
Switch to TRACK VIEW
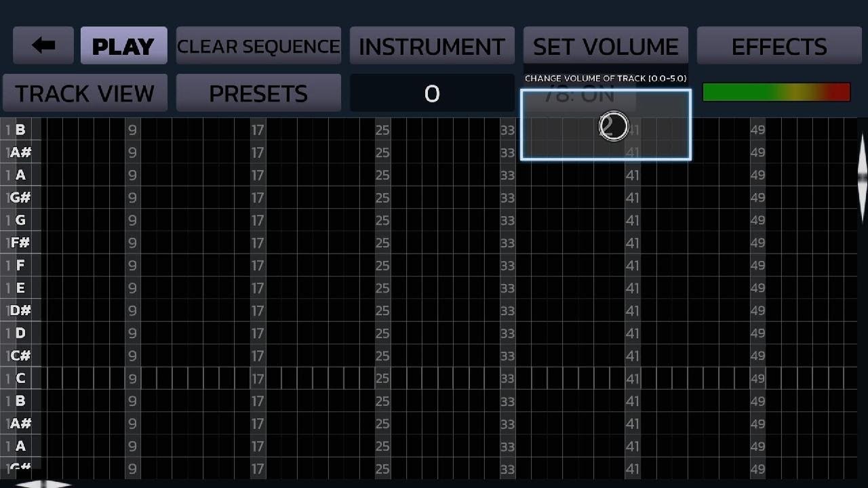(85, 93)
